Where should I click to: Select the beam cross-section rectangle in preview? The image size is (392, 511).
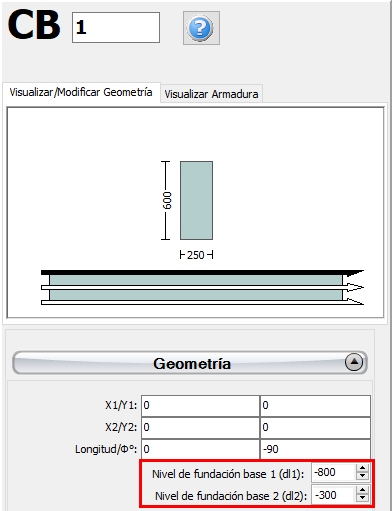pos(196,200)
